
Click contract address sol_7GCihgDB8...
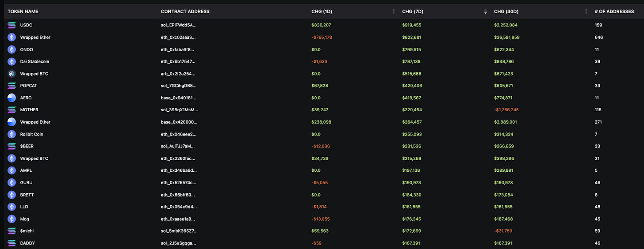coord(179,86)
